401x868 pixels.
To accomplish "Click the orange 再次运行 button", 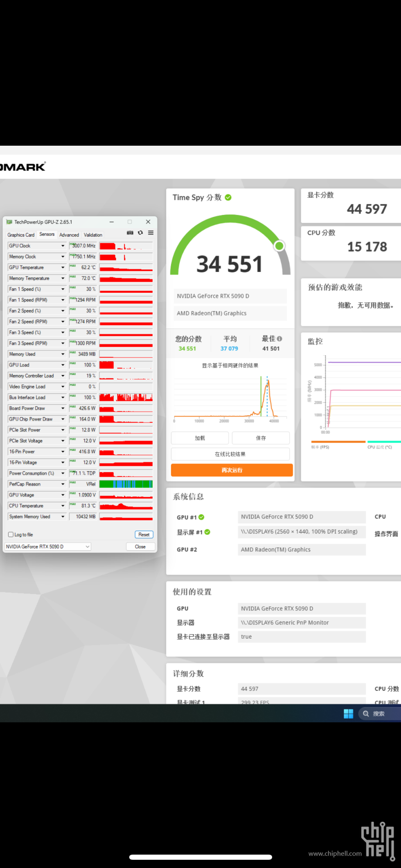I will [232, 470].
